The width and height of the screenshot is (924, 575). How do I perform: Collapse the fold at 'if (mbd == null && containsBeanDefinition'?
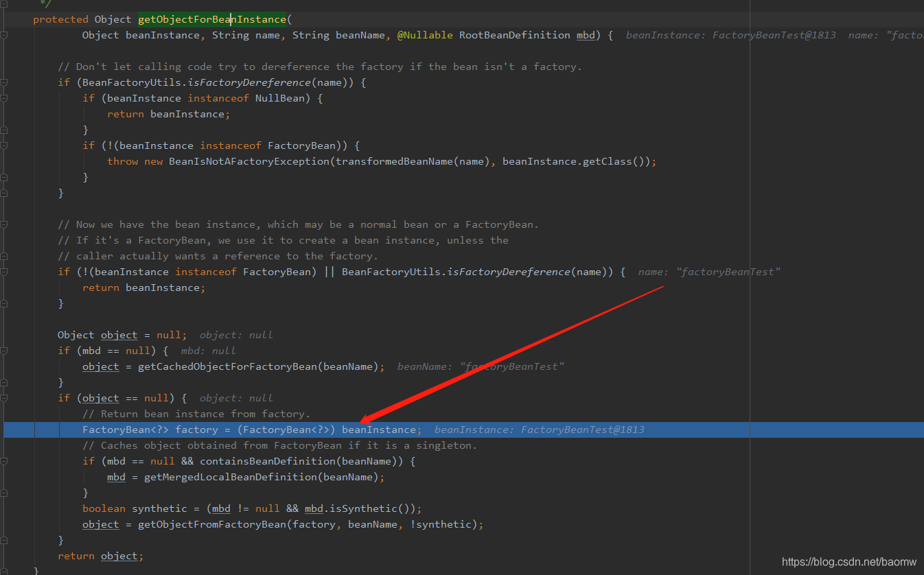click(3, 461)
